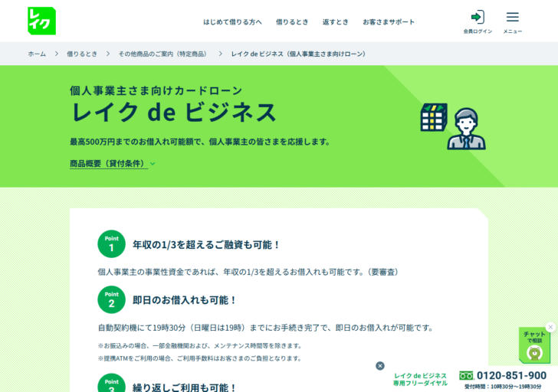Jump to 商品概要（貸付条件） anchor link

click(109, 164)
